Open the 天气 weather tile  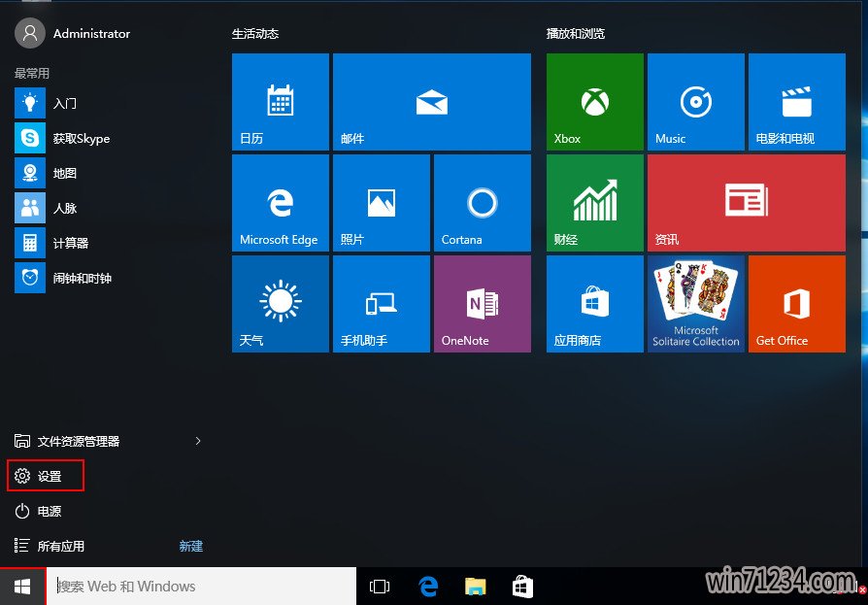(x=280, y=304)
